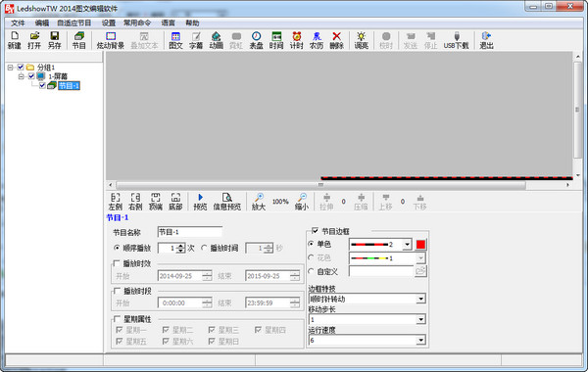
Task: Insert a 时间 (time) area
Action: click(x=276, y=40)
